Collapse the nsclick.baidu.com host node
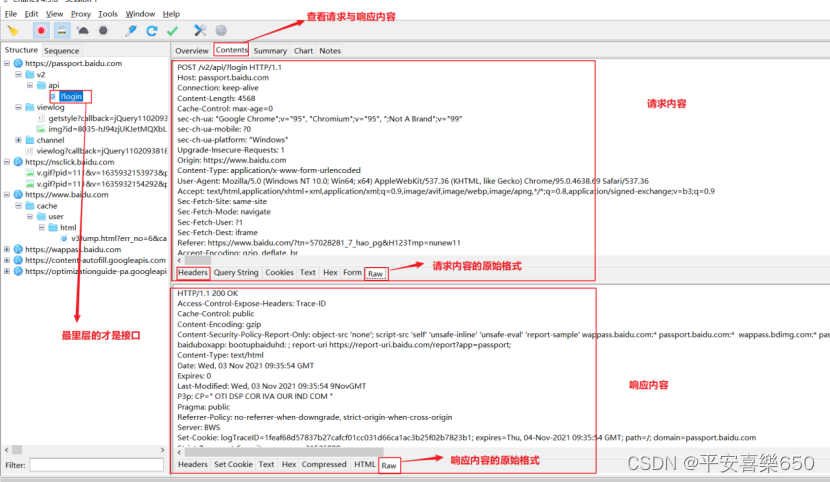 [x=7, y=162]
